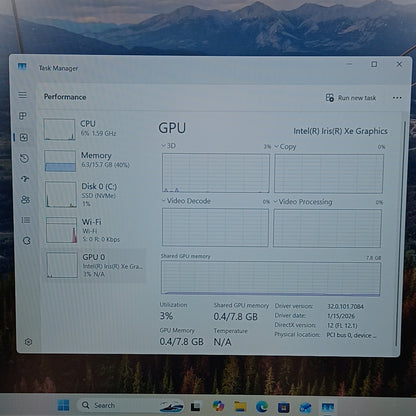Click the Task Manager taskbar icon
This screenshot has height=416, width=416.
328,407
